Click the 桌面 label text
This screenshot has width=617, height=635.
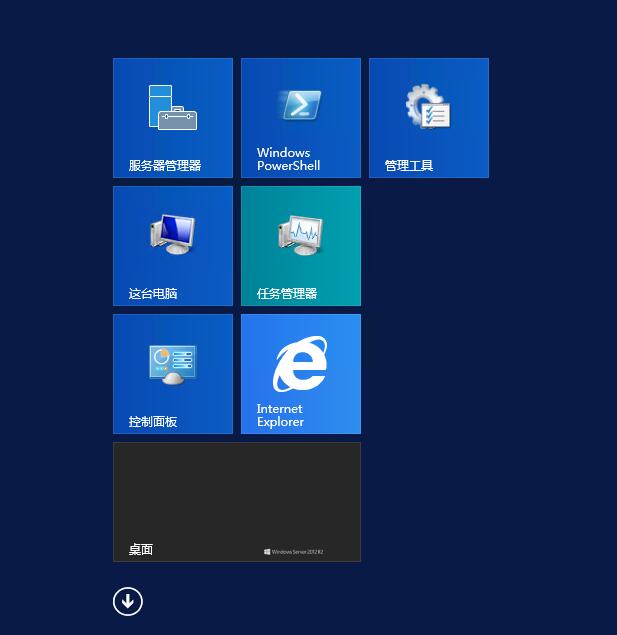tap(141, 550)
